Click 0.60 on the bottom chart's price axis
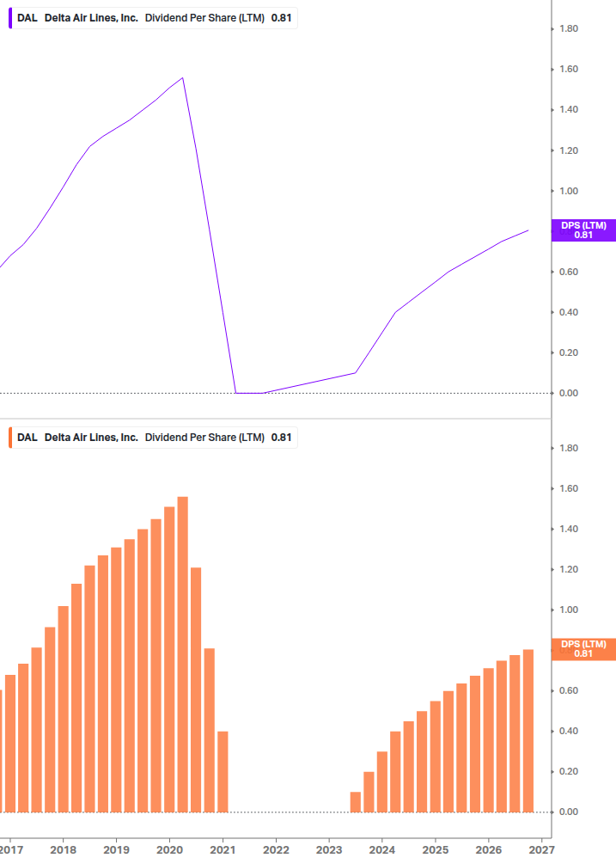This screenshot has height=864, width=616. pyautogui.click(x=569, y=690)
